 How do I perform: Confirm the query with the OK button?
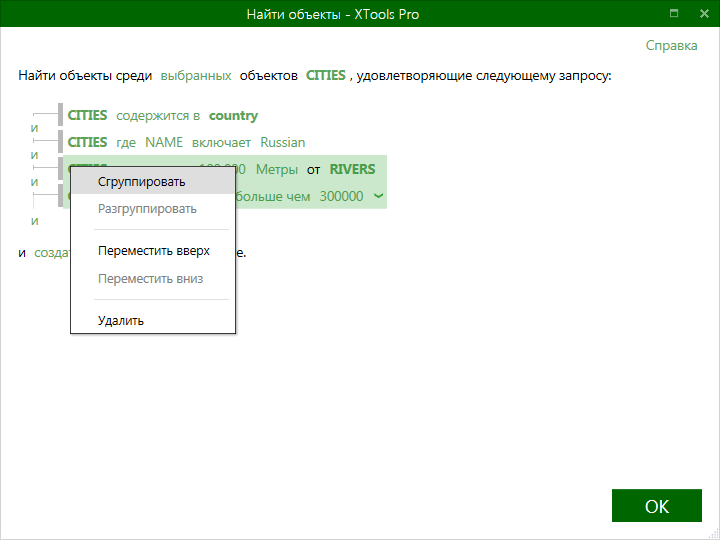[657, 506]
